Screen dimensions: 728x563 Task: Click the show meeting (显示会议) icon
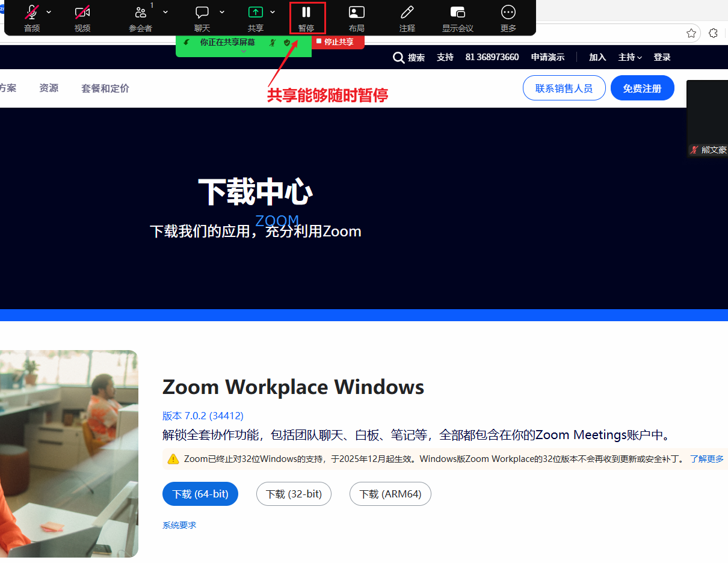pyautogui.click(x=458, y=13)
